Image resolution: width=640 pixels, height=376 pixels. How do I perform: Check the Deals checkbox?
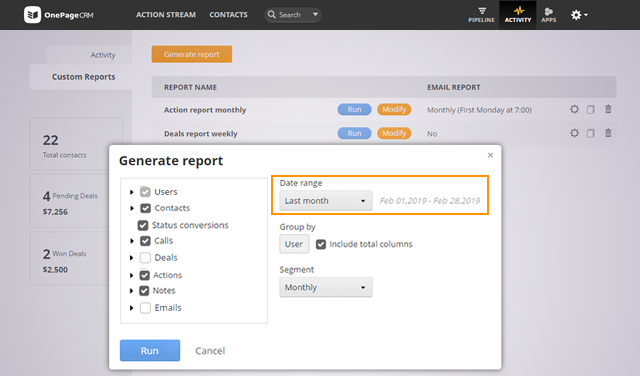[145, 258]
